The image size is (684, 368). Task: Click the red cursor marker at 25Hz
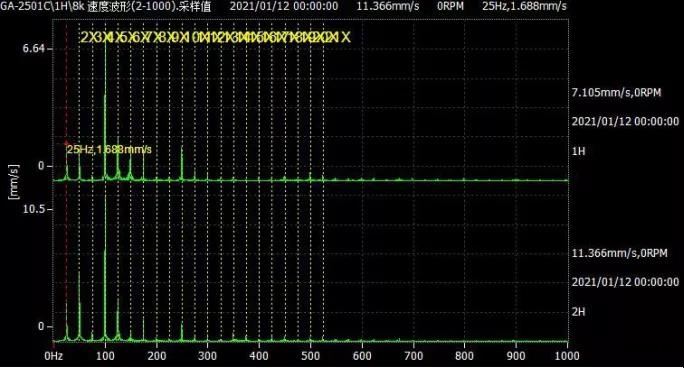click(x=66, y=143)
